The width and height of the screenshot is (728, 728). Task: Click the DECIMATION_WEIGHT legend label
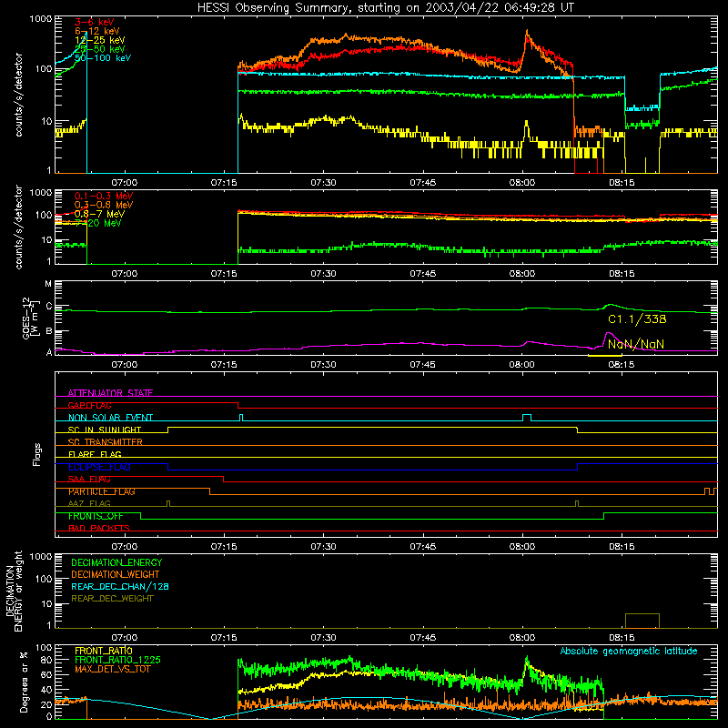click(x=116, y=574)
